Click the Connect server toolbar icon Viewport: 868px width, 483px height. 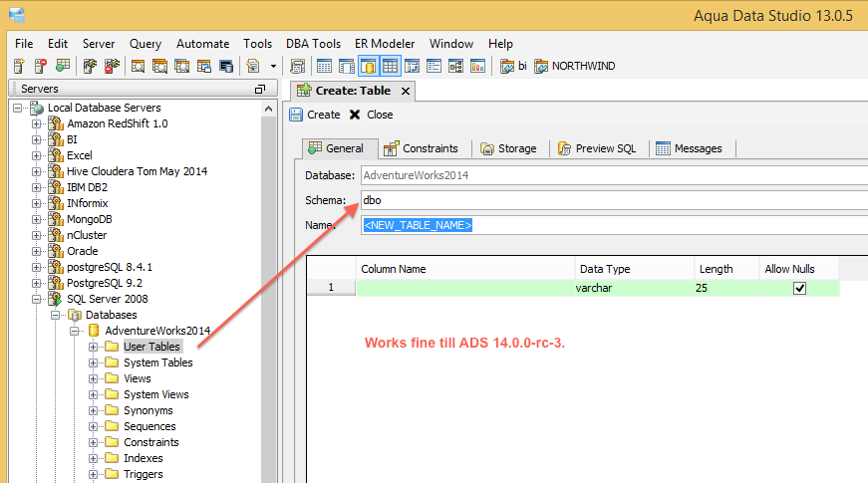click(90, 66)
